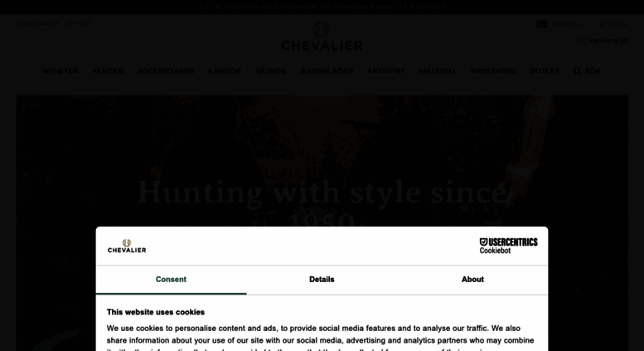Open the KUNDTJÄNST link

(37, 23)
